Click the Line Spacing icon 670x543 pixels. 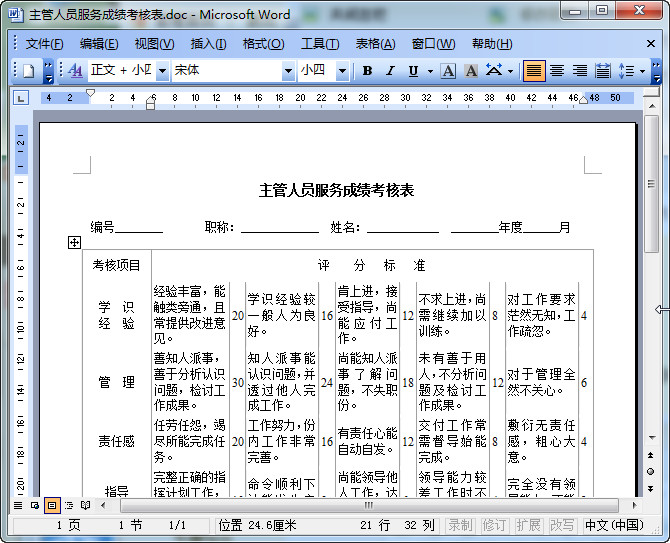pyautogui.click(x=626, y=71)
